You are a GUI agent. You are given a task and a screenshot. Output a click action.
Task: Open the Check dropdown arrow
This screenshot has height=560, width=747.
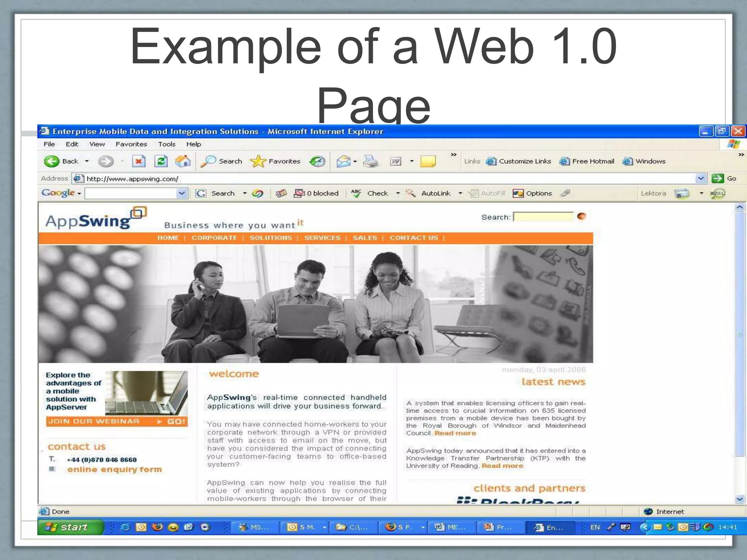pyautogui.click(x=398, y=193)
